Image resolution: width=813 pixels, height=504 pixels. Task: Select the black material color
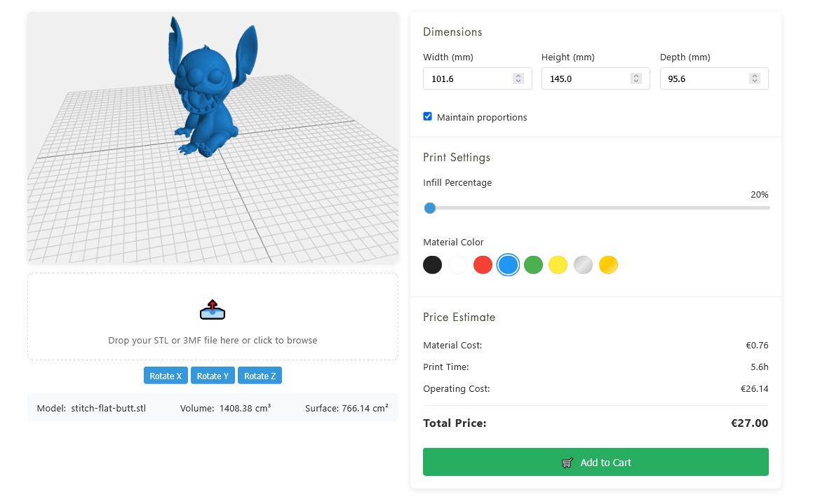[x=433, y=265]
